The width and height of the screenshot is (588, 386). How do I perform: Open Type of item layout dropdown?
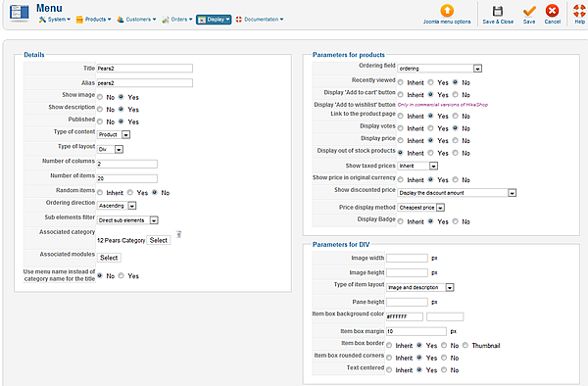point(420,287)
